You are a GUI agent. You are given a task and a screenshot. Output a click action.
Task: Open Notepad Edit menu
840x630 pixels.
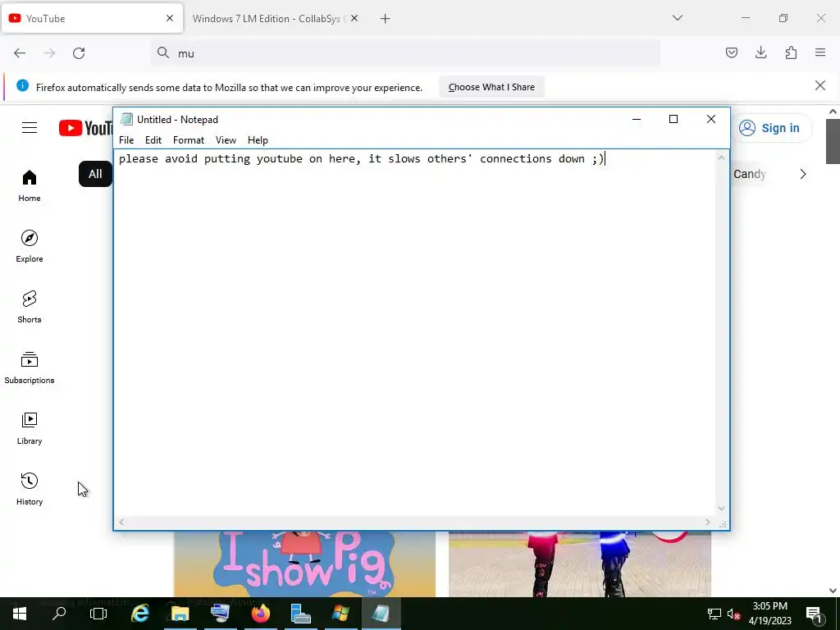(153, 140)
